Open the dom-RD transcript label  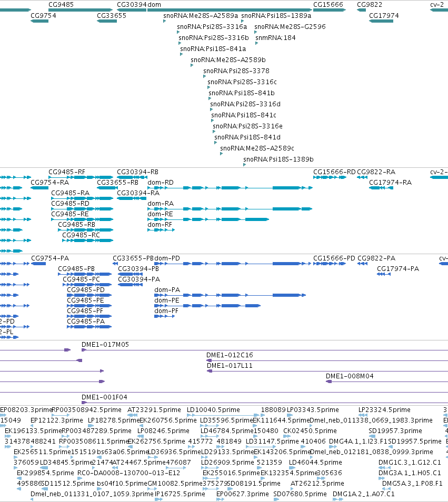(161, 182)
